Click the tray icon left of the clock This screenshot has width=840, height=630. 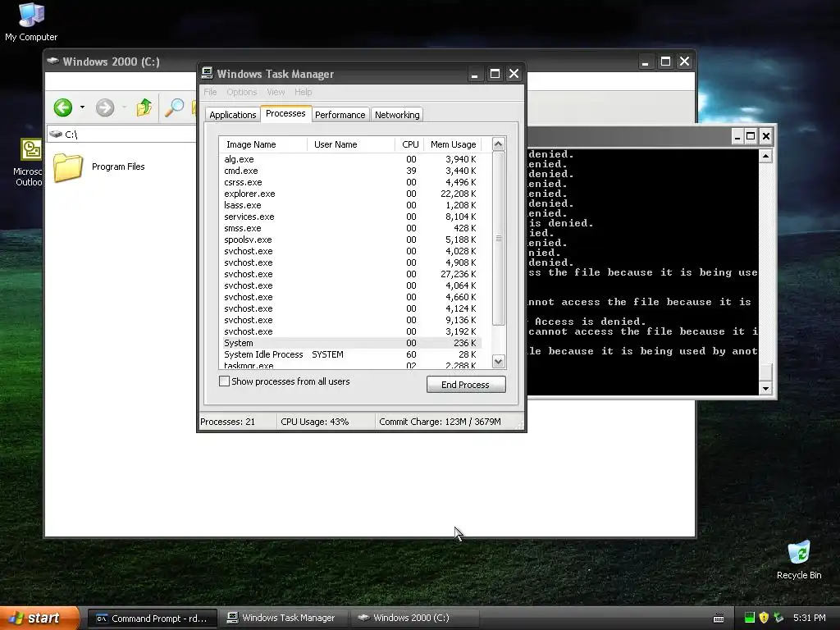click(779, 618)
